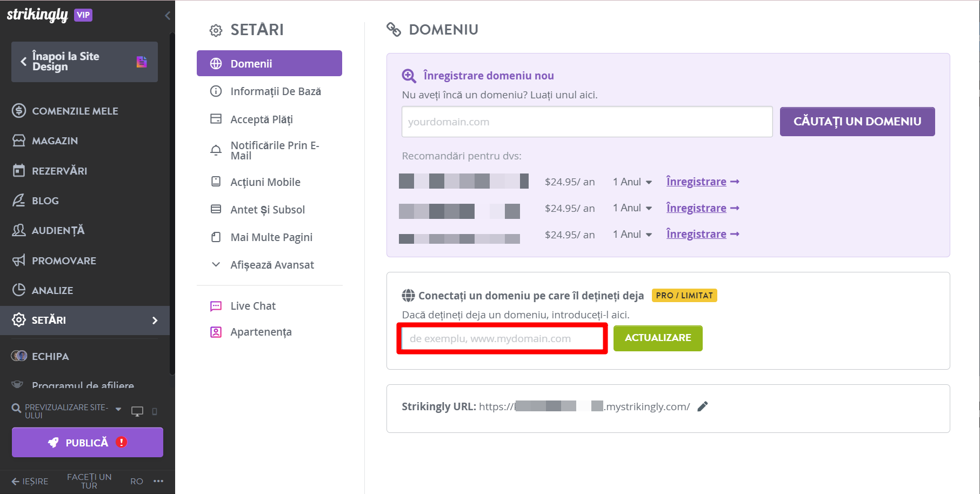Click the PUBLICĂ button
Image resolution: width=980 pixels, height=494 pixels.
(x=88, y=442)
